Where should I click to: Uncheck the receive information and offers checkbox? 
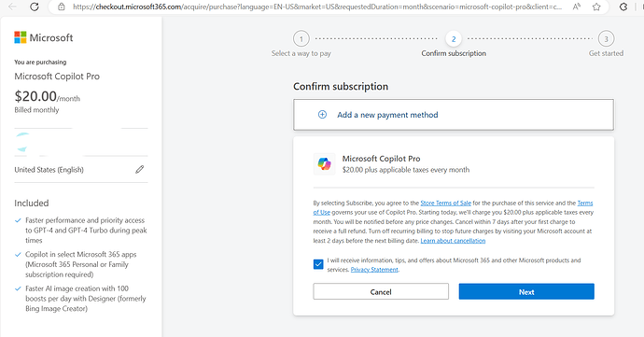point(318,264)
